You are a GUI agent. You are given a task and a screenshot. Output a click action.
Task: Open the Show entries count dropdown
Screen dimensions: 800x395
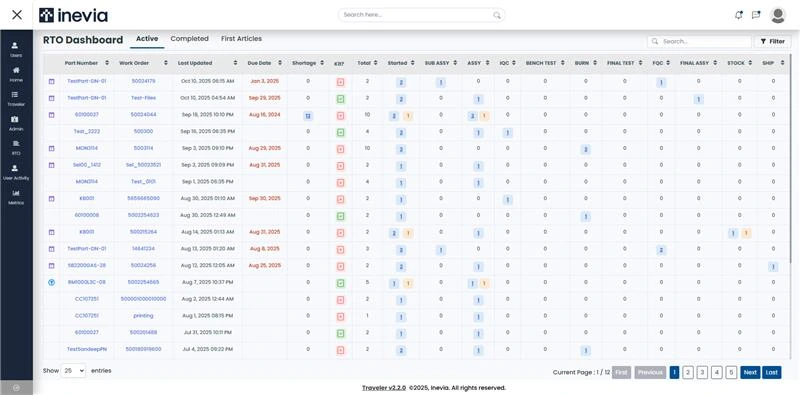tap(73, 371)
